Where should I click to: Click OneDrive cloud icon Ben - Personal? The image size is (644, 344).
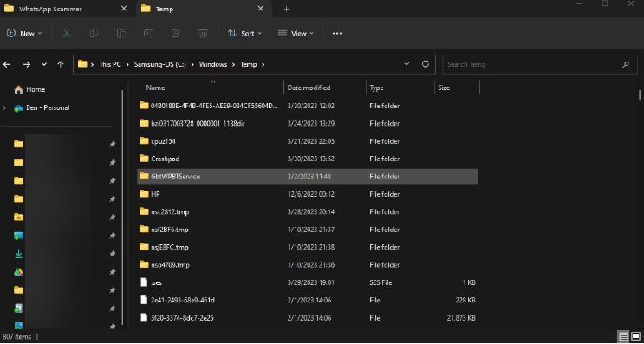[x=18, y=108]
